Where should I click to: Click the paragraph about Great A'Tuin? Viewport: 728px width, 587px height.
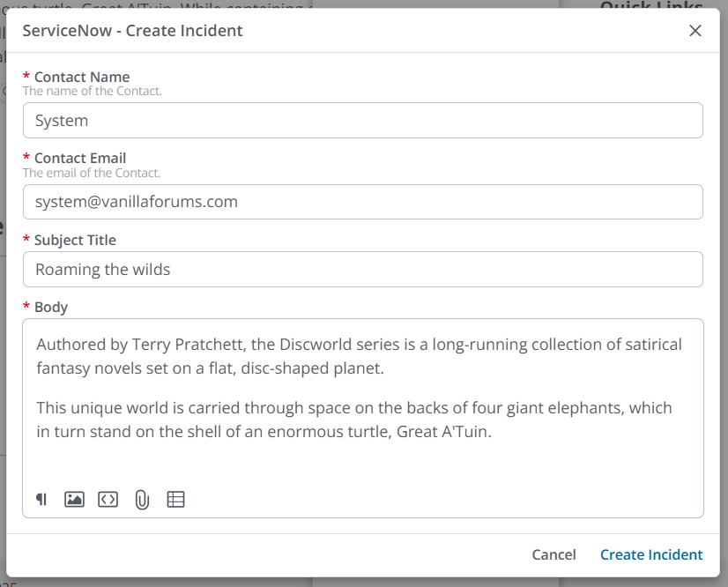coord(353,420)
